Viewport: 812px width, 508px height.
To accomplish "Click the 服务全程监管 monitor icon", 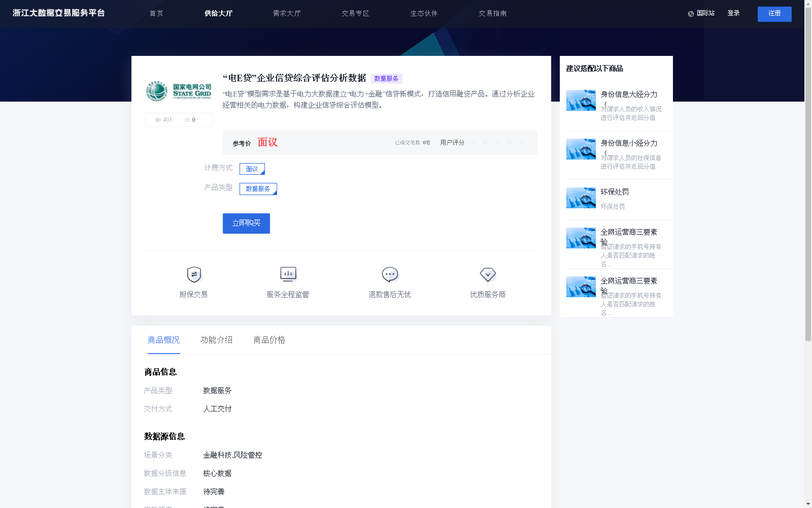I will tap(288, 274).
